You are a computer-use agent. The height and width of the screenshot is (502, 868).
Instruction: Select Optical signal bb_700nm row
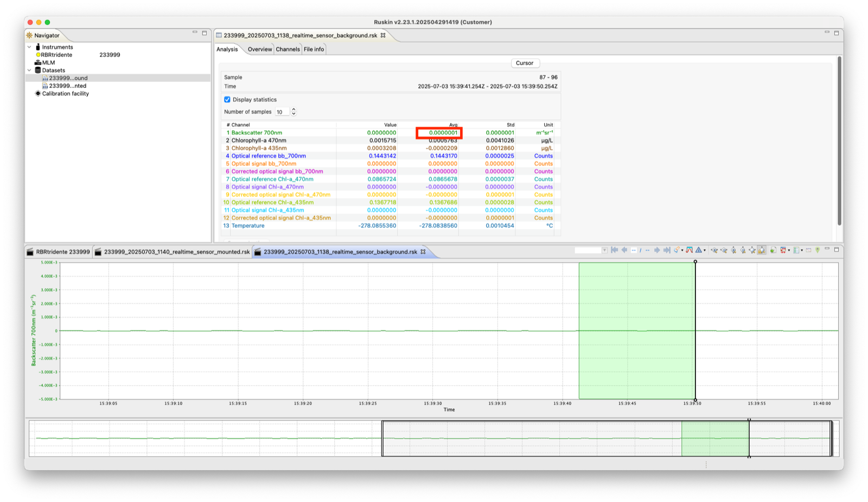pos(390,163)
